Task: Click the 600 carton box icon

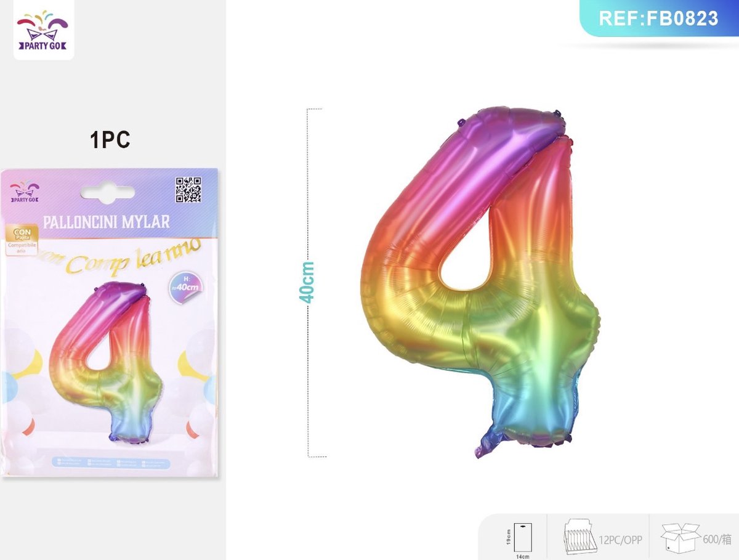Action: [x=679, y=538]
